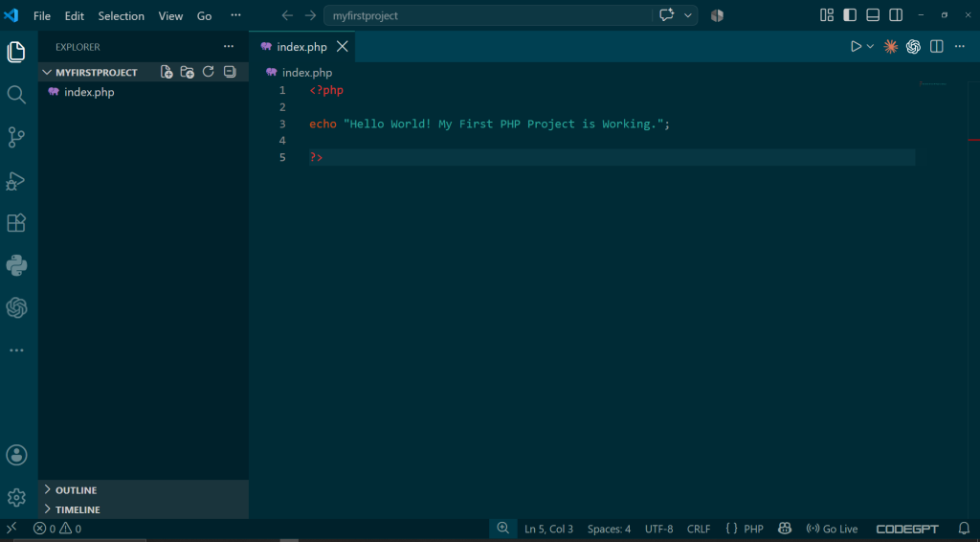Open the Selection menu
The image size is (980, 542).
pyautogui.click(x=122, y=15)
